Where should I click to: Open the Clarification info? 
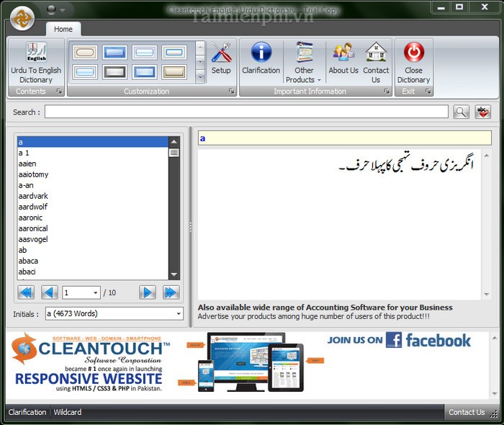[x=261, y=58]
